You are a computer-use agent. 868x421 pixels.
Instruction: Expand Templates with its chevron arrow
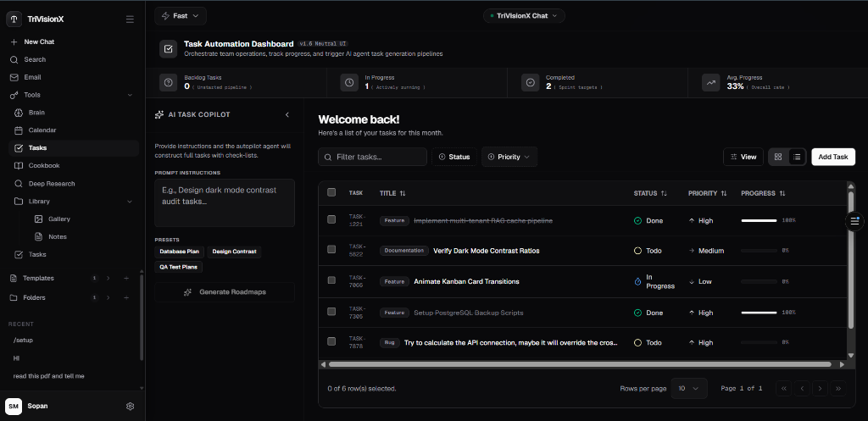pos(108,279)
